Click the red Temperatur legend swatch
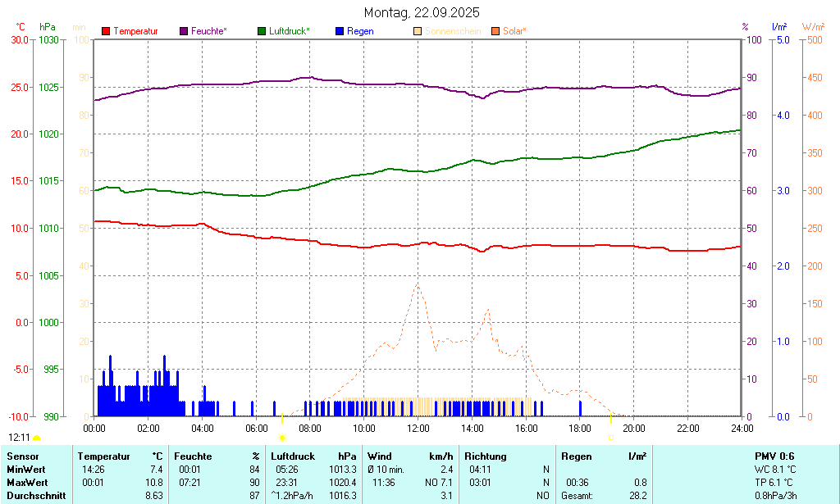840x504 pixels. tap(106, 31)
